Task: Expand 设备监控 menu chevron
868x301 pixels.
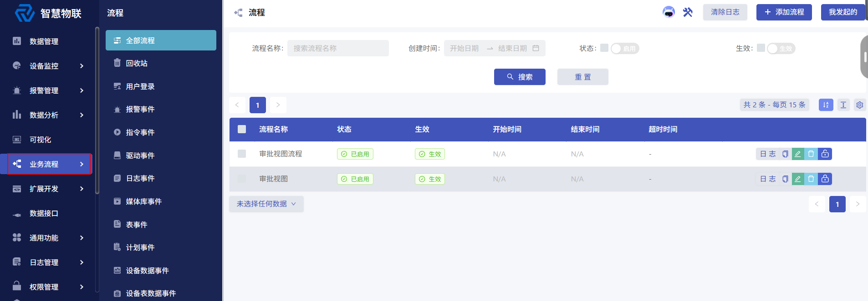Action: click(x=82, y=66)
